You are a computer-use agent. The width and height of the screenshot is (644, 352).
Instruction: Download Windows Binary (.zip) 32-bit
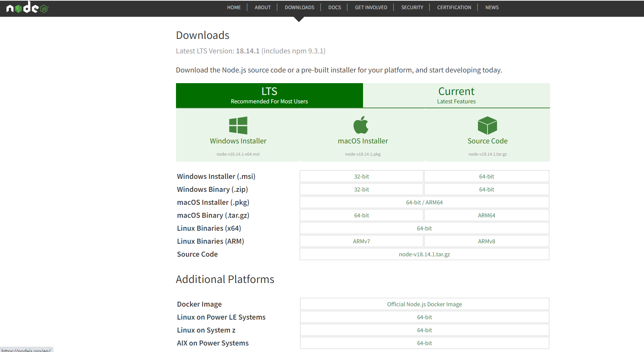pyautogui.click(x=362, y=190)
